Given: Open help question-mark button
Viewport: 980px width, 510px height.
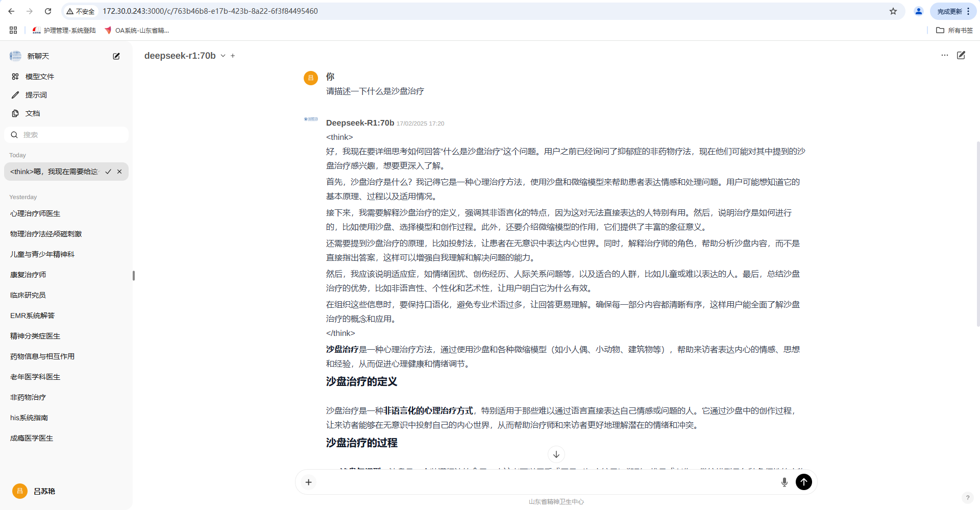Looking at the screenshot, I should pos(967,498).
